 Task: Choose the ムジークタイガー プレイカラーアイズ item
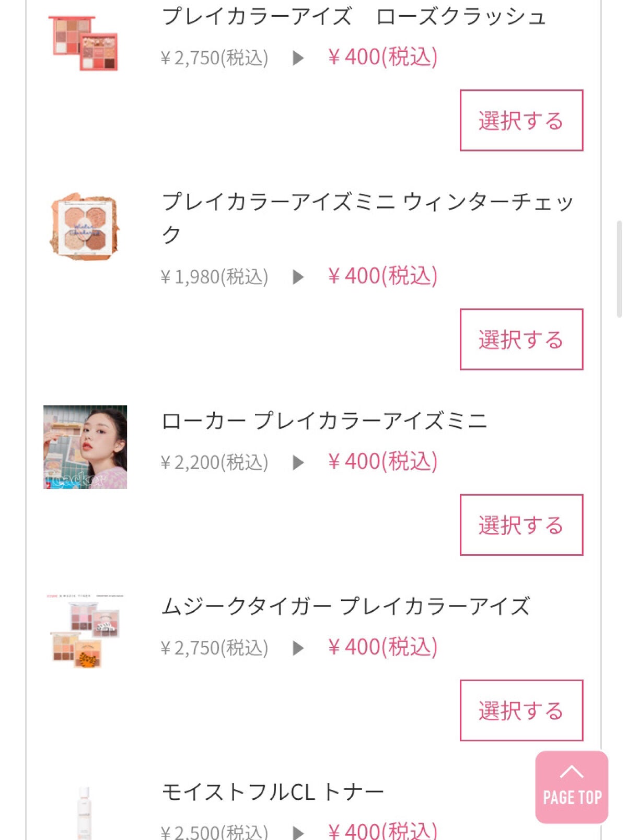(521, 710)
